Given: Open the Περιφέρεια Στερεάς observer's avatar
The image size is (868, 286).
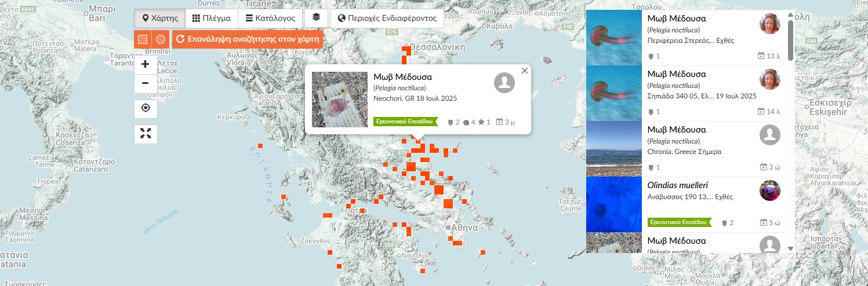Looking at the screenshot, I should 770,24.
